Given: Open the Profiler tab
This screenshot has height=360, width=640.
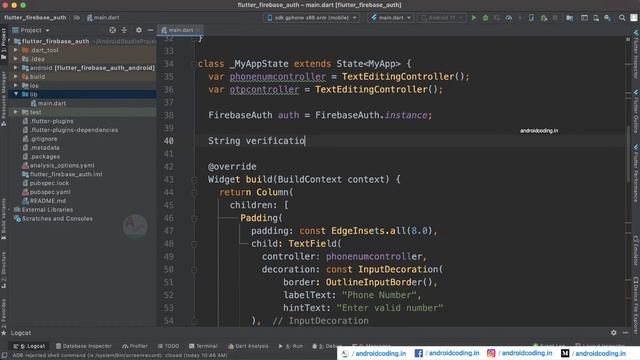Looking at the screenshot, I should pos(135,346).
